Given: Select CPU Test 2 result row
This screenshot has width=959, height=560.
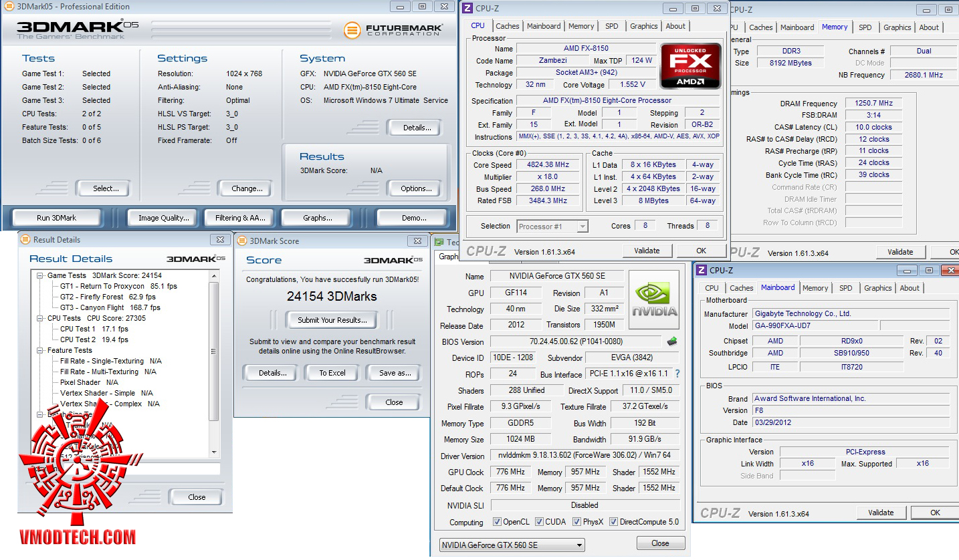Looking at the screenshot, I should coord(94,339).
